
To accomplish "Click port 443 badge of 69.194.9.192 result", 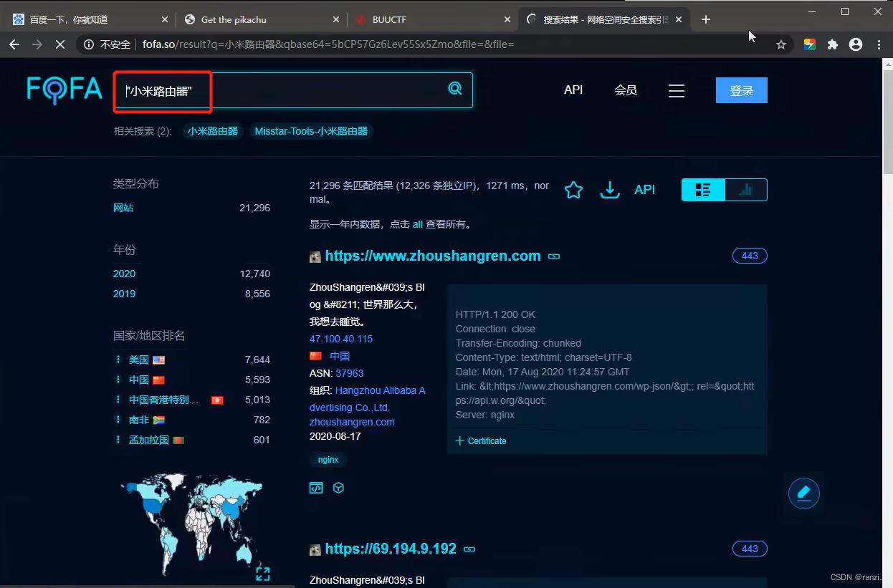I will 750,549.
